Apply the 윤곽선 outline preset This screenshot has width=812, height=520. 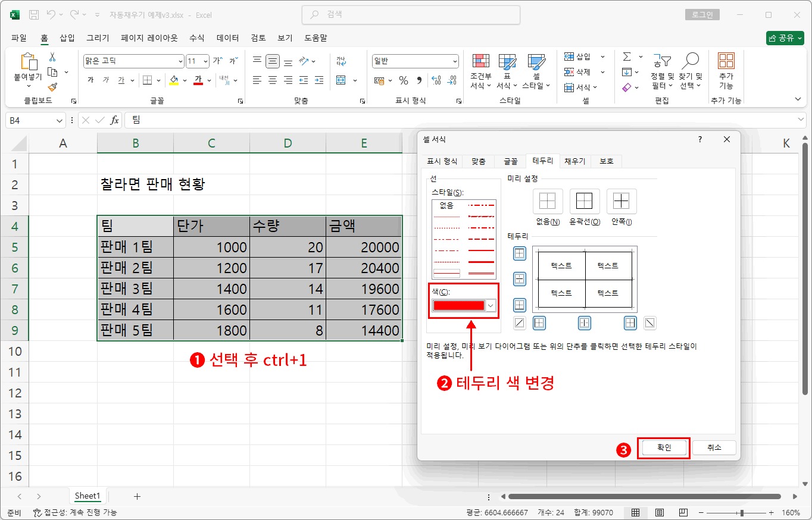[x=585, y=201]
